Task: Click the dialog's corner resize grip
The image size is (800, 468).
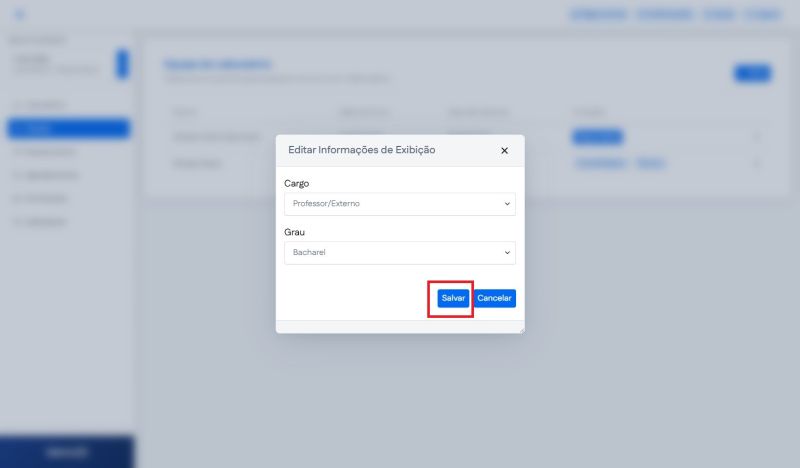Action: (x=520, y=329)
